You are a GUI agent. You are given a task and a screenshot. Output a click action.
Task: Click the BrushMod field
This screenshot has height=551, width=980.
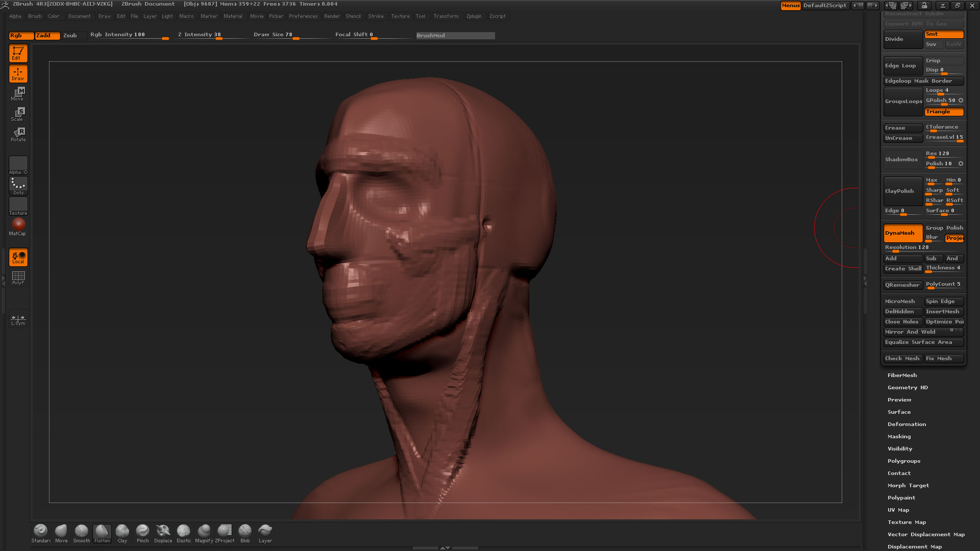(455, 35)
